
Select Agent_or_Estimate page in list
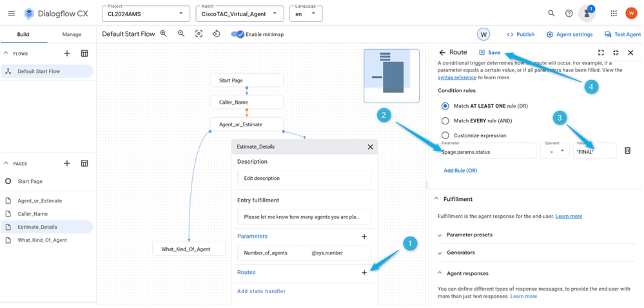[x=47, y=201]
